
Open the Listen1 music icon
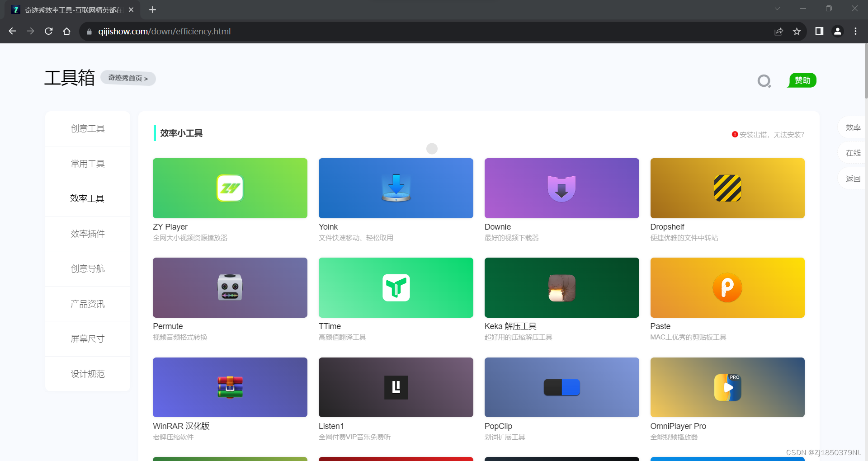(396, 387)
